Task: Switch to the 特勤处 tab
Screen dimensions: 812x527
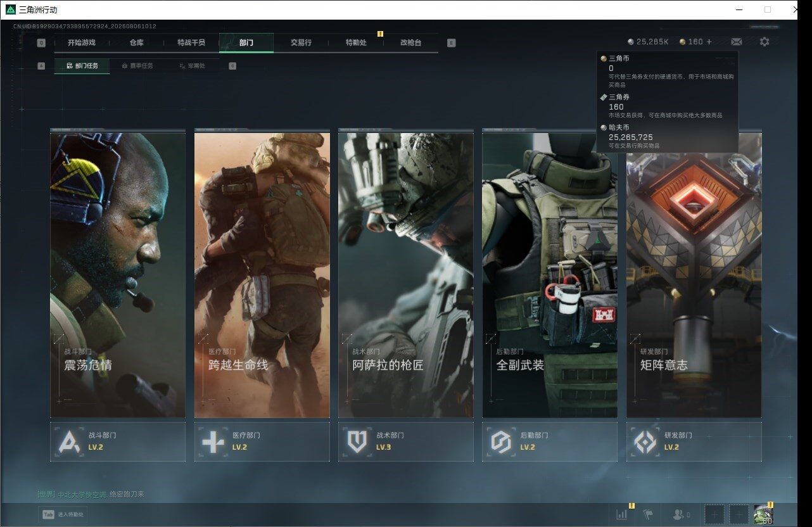Action: 356,42
